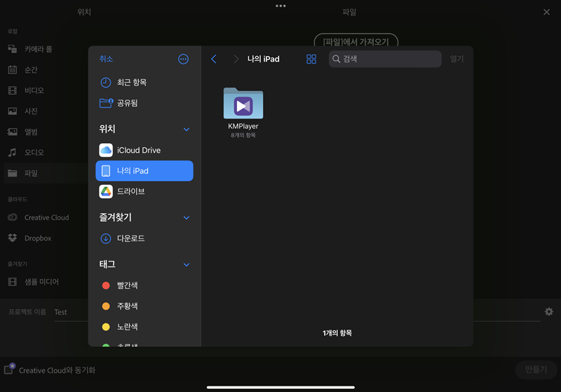The width and height of the screenshot is (561, 392).
Task: Click the magnifier icon in search field
Action: [x=337, y=59]
